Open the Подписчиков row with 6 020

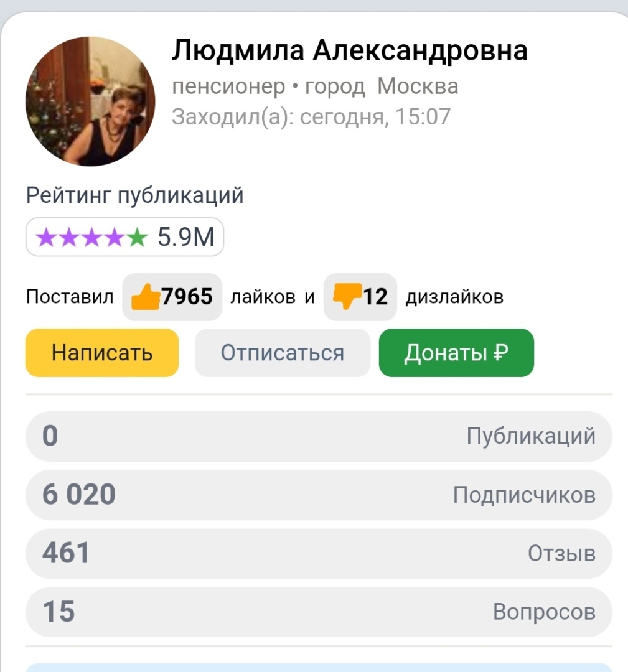[x=319, y=495]
